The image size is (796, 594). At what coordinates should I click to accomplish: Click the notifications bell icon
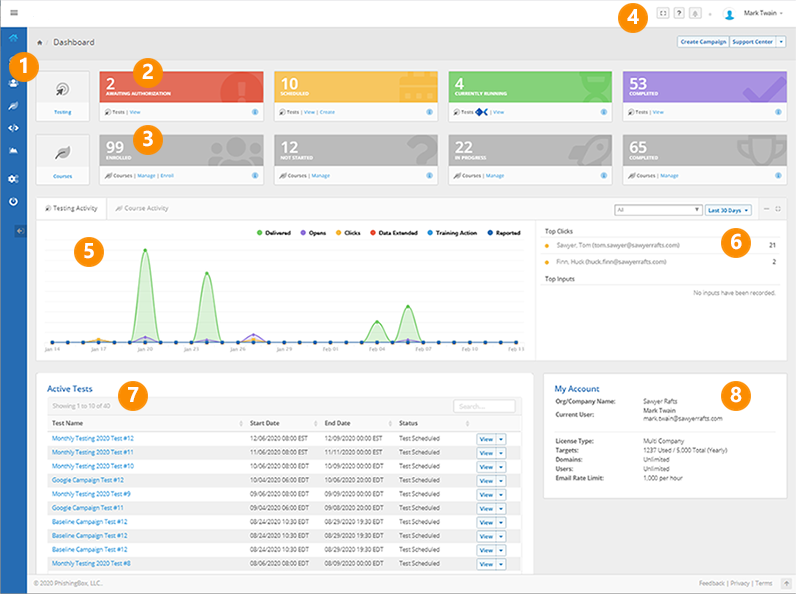[694, 13]
